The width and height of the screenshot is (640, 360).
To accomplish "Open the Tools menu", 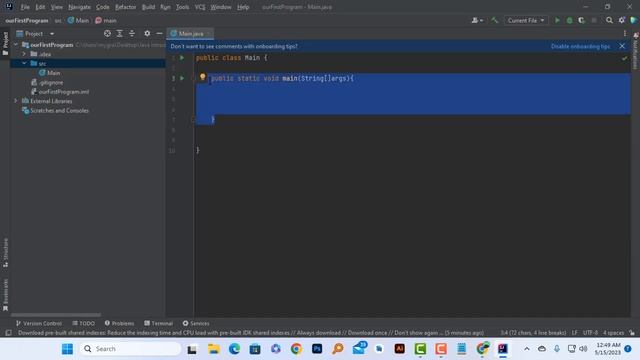I will tap(182, 7).
